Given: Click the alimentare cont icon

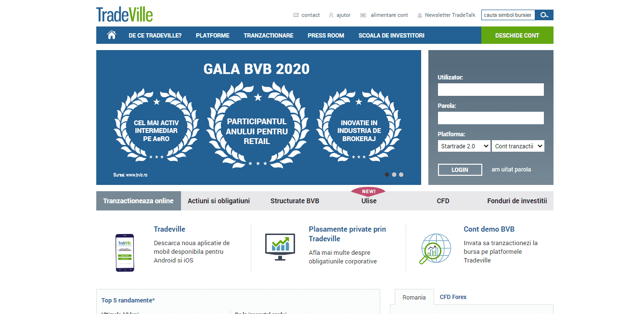Looking at the screenshot, I should [x=364, y=15].
